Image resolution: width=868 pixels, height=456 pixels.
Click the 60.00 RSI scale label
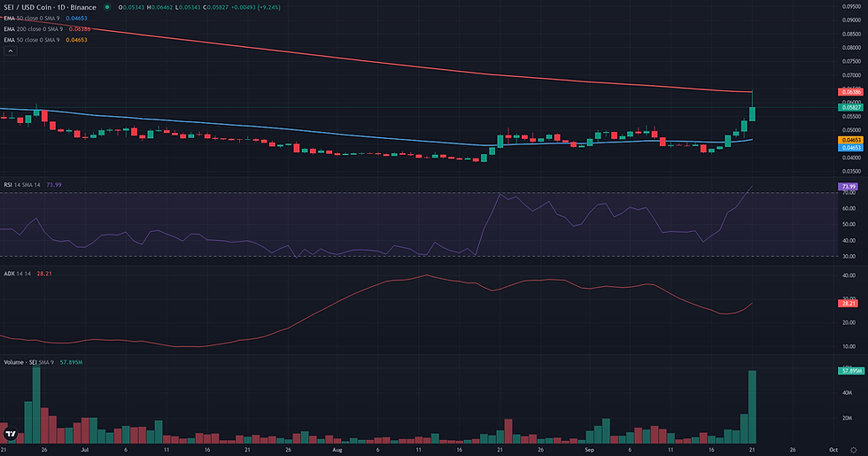(849, 209)
